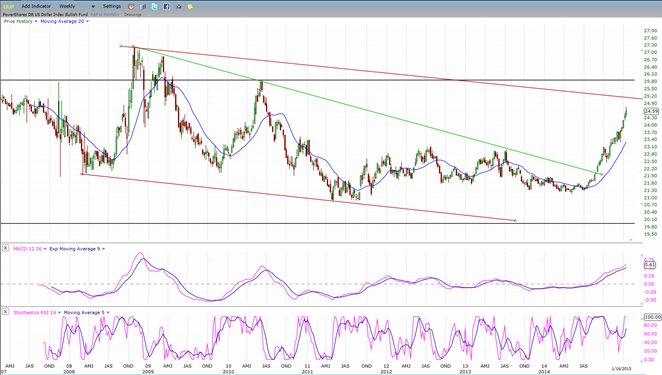Viewport: 662px width, 375px height.
Task: Click the 100.00 Stochastics value label
Action: (652, 317)
